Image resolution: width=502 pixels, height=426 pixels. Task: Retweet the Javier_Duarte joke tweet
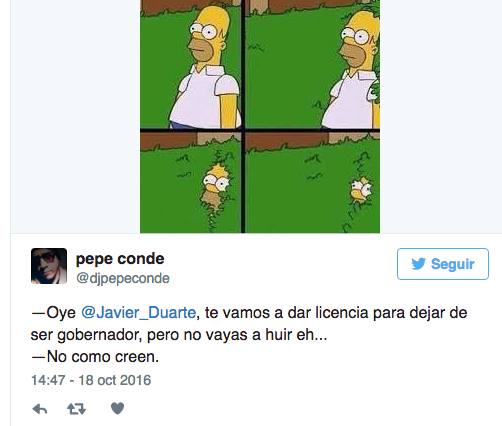[x=77, y=409]
